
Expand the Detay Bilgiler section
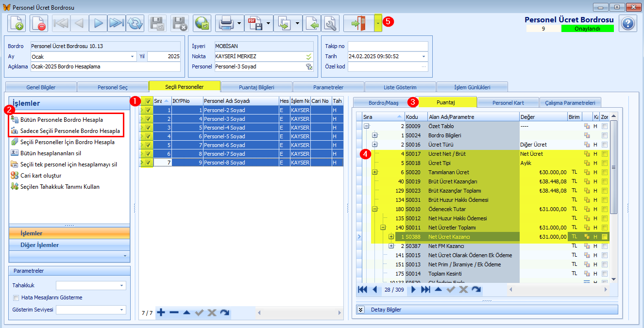pos(361,309)
